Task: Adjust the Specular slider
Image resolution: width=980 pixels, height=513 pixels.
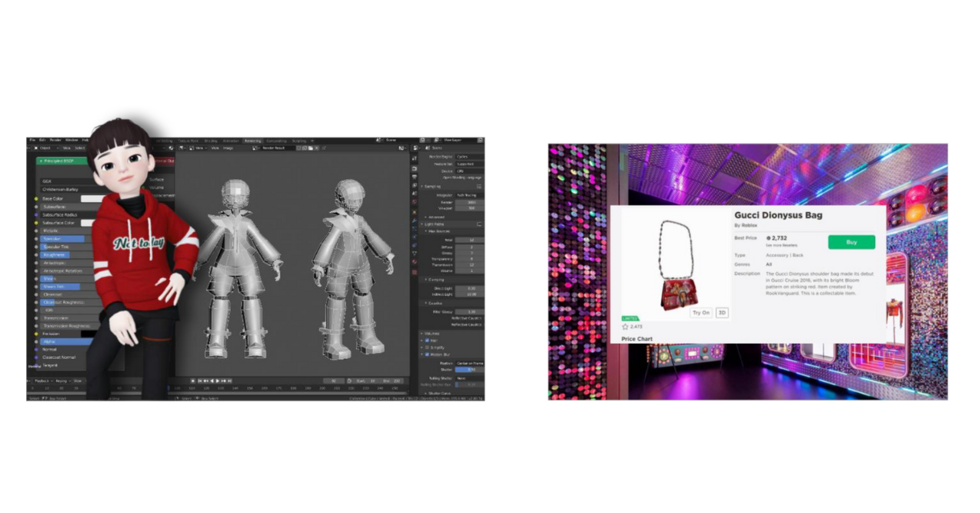Action: 66,239
